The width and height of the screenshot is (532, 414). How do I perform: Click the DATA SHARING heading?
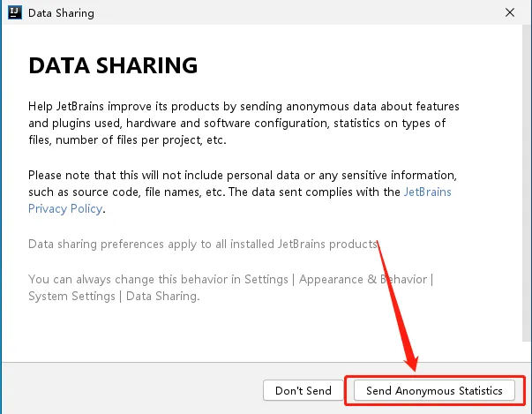[113, 65]
